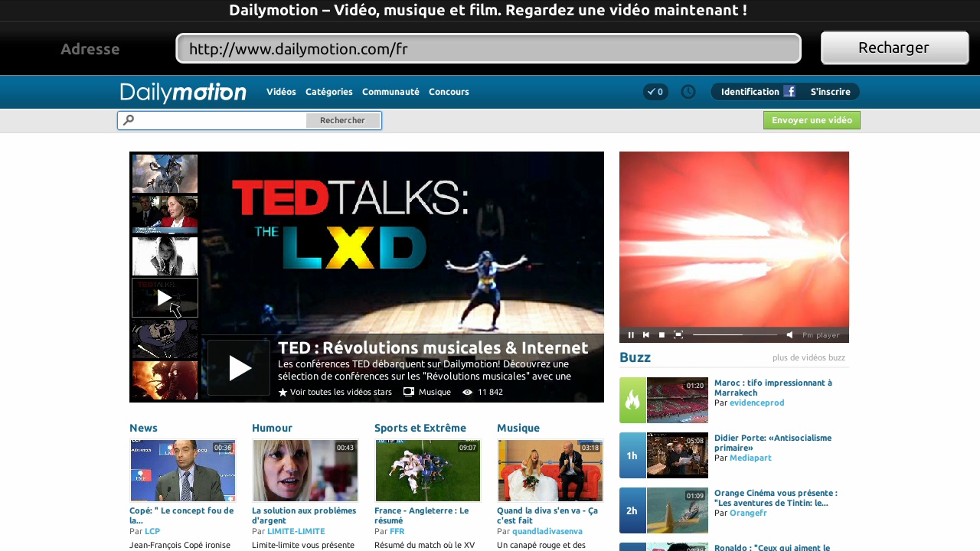Click the Musique category icon under the featured video

click(x=409, y=392)
